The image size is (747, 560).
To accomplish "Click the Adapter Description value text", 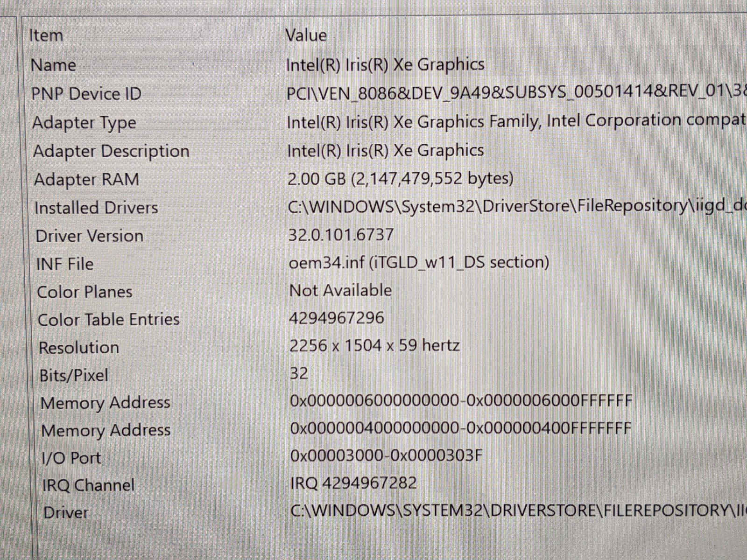I will pyautogui.click(x=385, y=150).
